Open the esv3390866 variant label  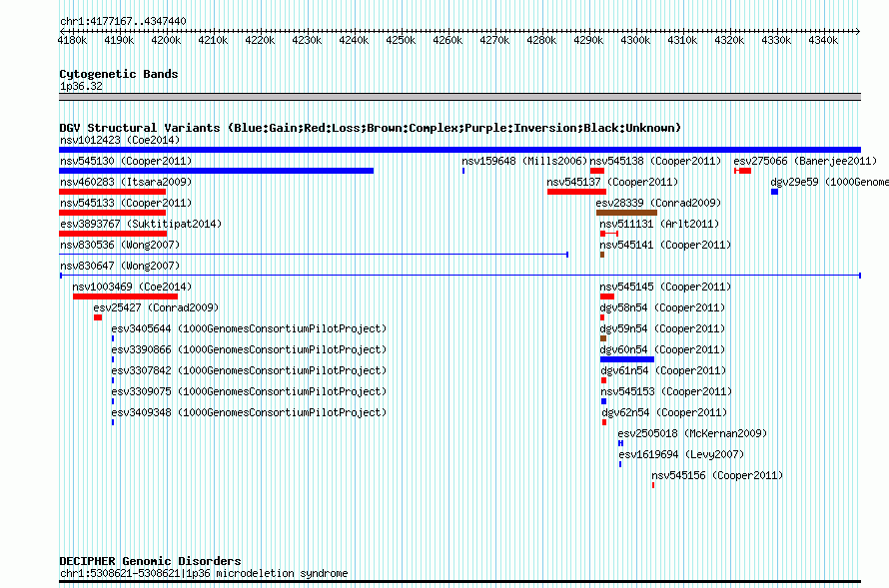249,349
